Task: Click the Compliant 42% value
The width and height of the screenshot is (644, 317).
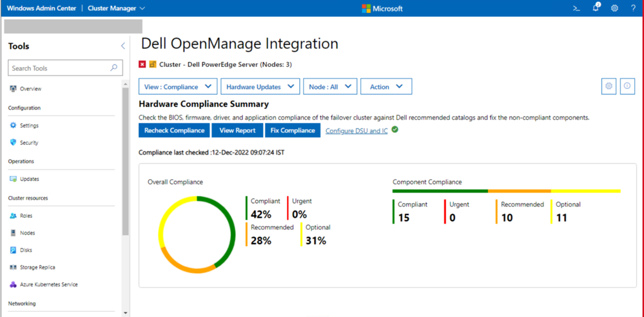Action: 261,215
